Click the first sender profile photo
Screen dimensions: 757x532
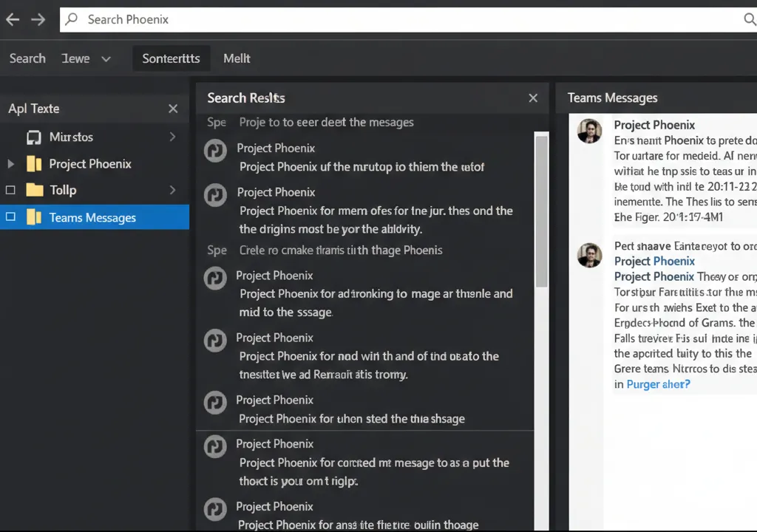[589, 131]
